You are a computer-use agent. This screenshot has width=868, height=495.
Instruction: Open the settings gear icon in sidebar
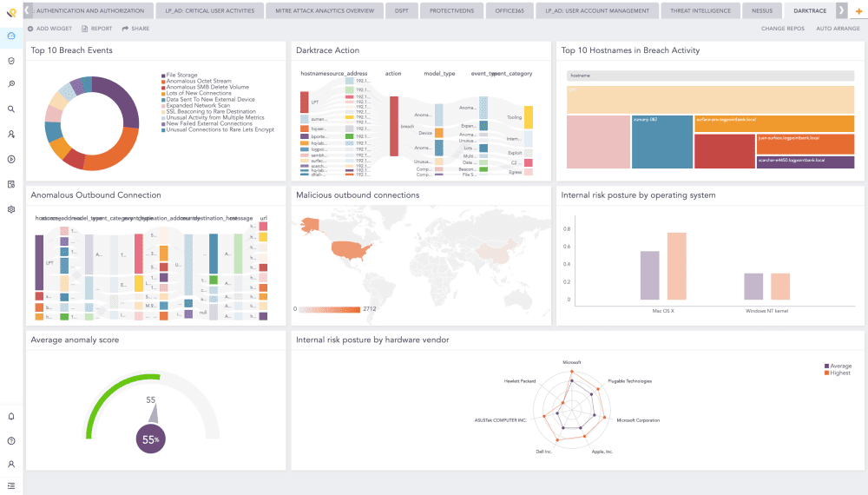[11, 209]
